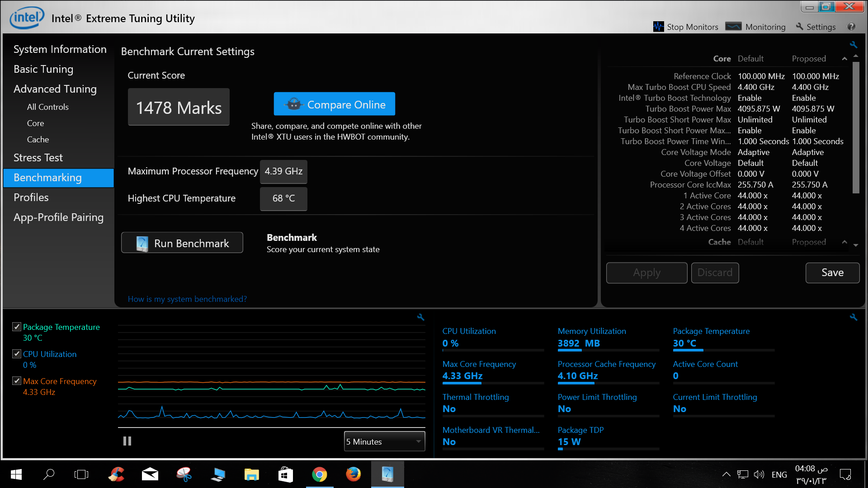The height and width of the screenshot is (488, 868).
Task: Click settings list scroll down arrow
Action: pos(855,245)
